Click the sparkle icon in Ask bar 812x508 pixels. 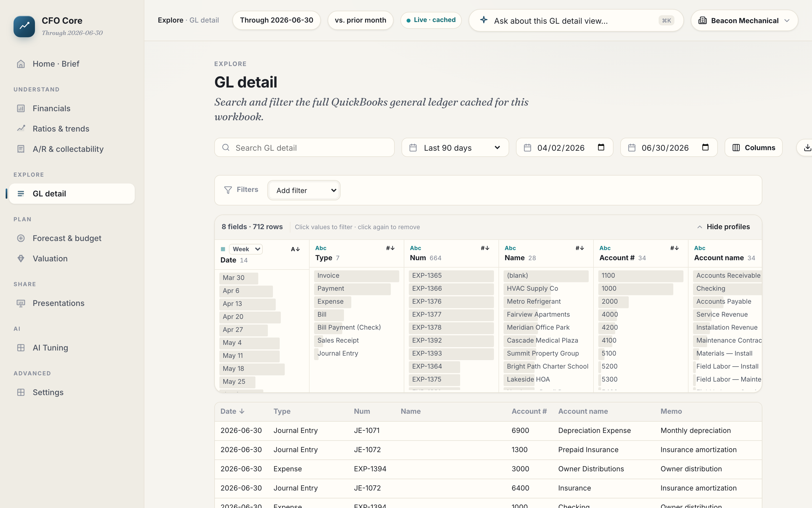(484, 20)
